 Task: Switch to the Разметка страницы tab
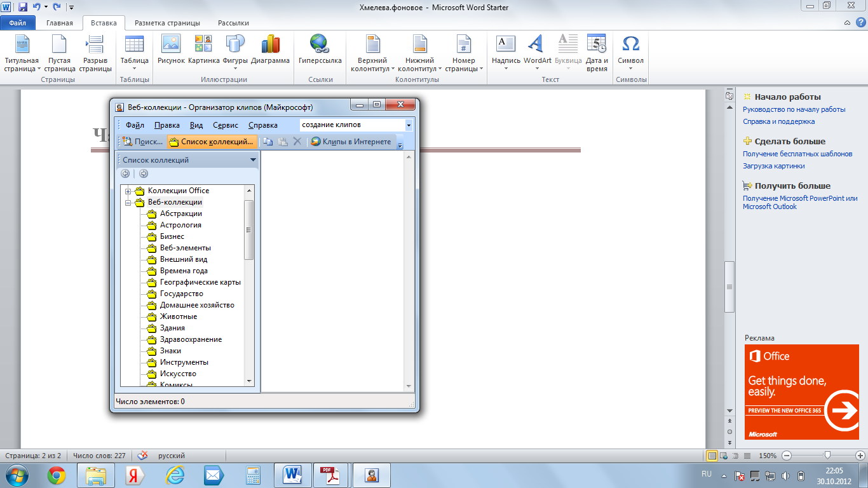168,23
